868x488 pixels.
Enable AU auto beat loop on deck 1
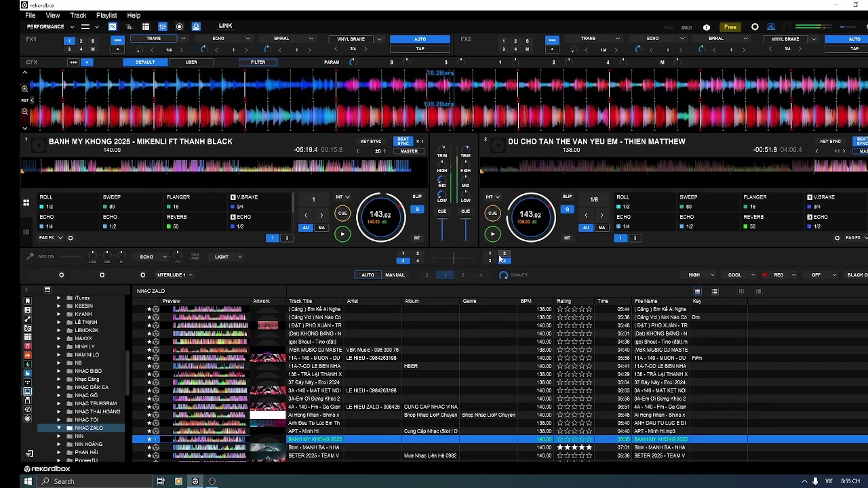point(306,228)
